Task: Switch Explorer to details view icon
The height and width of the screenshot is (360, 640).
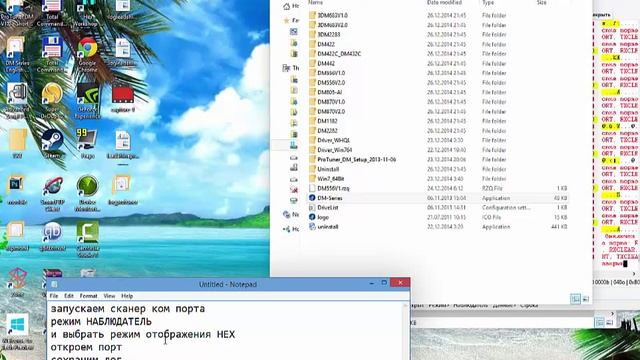Action: pyautogui.click(x=575, y=299)
